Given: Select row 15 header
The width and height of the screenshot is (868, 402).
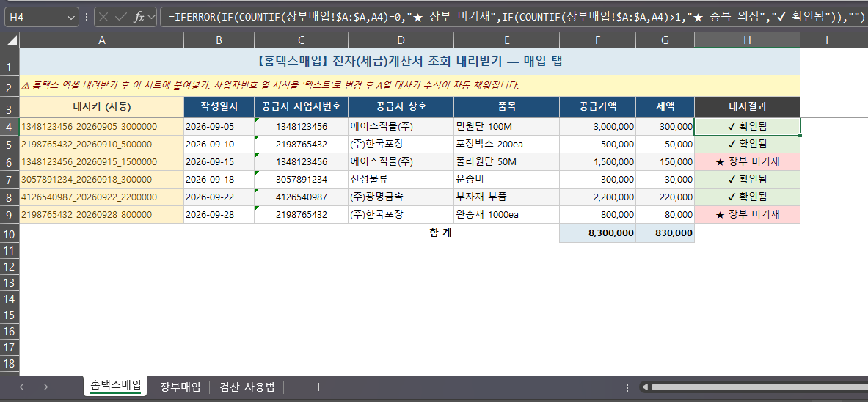Looking at the screenshot, I should click(x=10, y=315).
